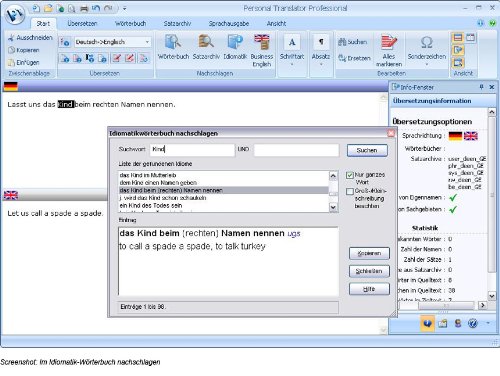Click the vertical split view icon

coord(470,38)
